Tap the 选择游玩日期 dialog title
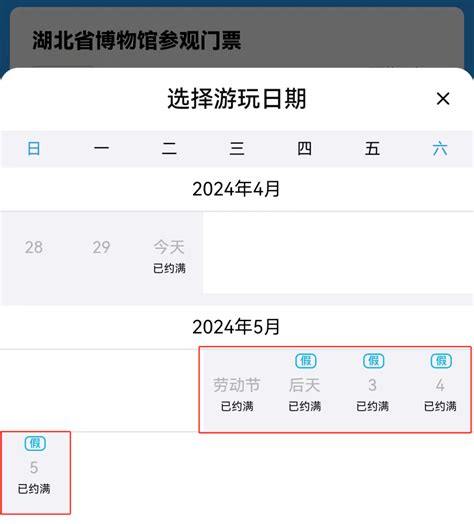This screenshot has height=524, width=474. pyautogui.click(x=237, y=99)
